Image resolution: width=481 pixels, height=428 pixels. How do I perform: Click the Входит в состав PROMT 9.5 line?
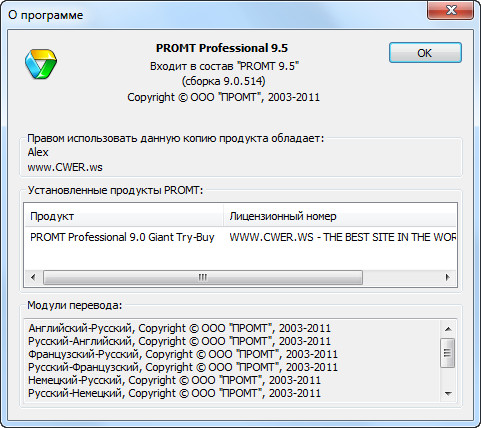[224, 66]
